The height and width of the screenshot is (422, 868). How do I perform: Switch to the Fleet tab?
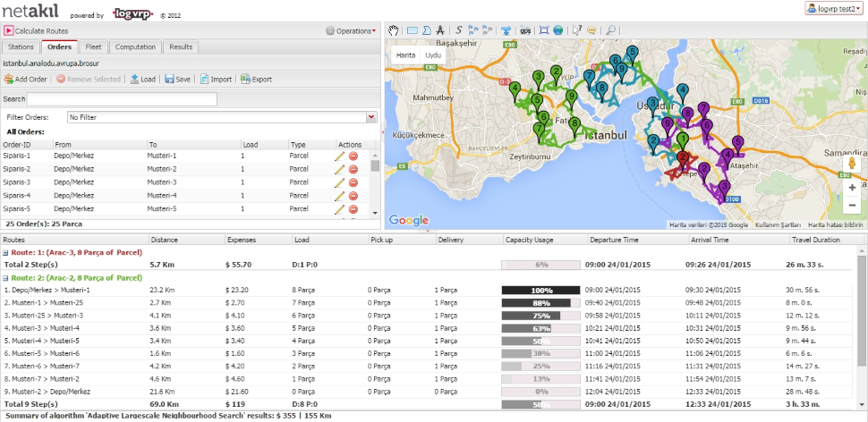click(93, 46)
